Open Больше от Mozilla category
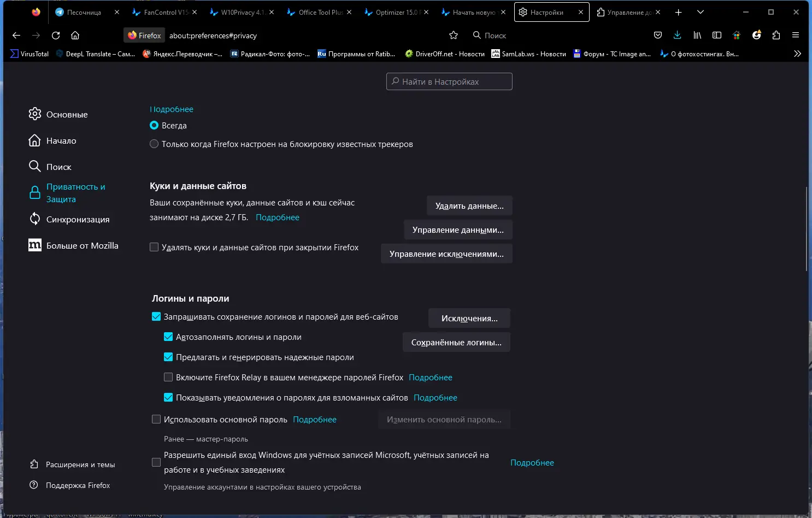The width and height of the screenshot is (812, 518). pos(73,245)
